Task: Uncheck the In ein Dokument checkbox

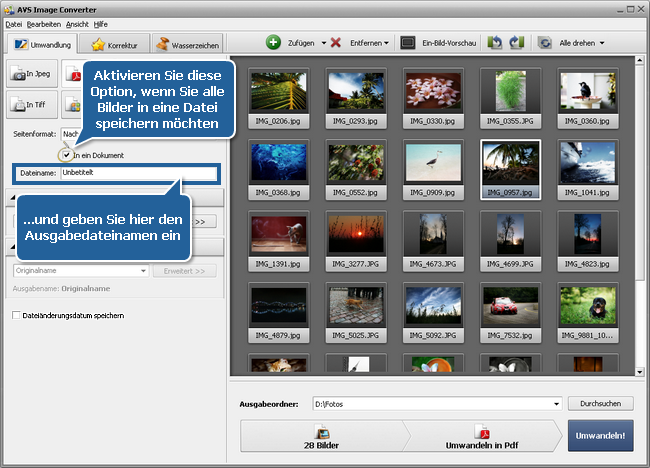Action: (x=66, y=155)
